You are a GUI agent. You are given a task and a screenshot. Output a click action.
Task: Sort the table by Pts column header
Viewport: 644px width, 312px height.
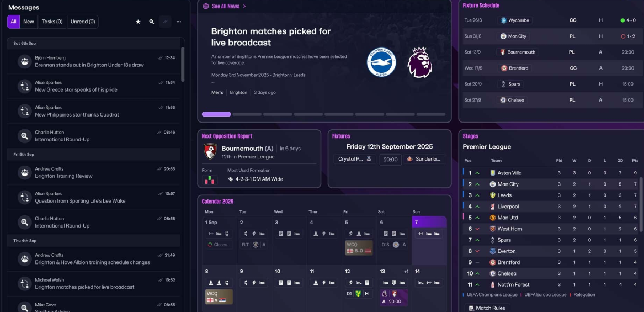click(x=635, y=161)
